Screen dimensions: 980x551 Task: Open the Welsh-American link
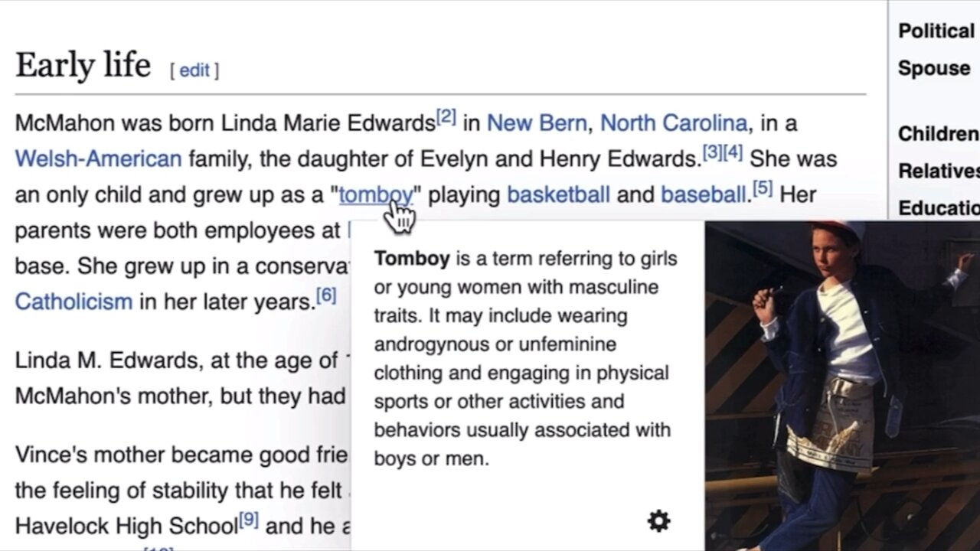tap(98, 159)
